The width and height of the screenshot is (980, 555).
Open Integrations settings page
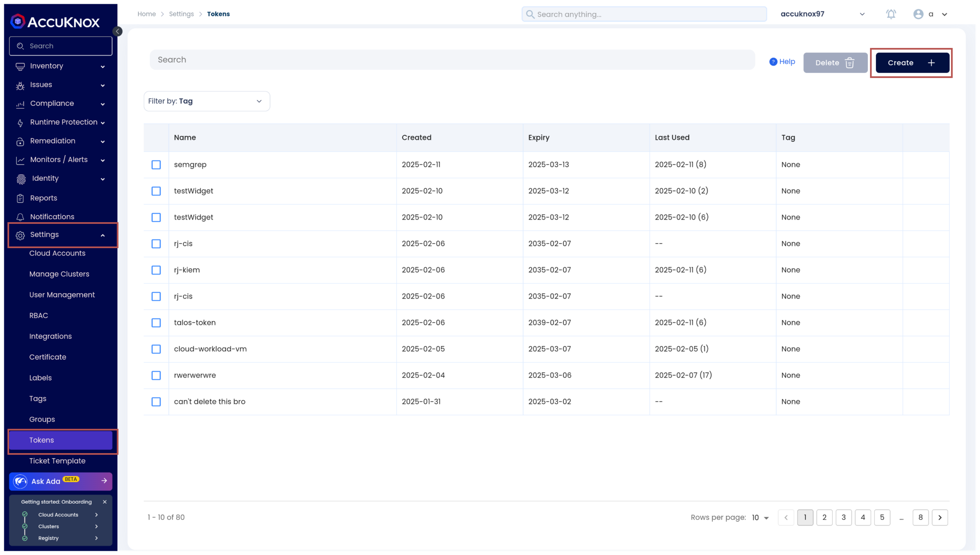pyautogui.click(x=51, y=336)
